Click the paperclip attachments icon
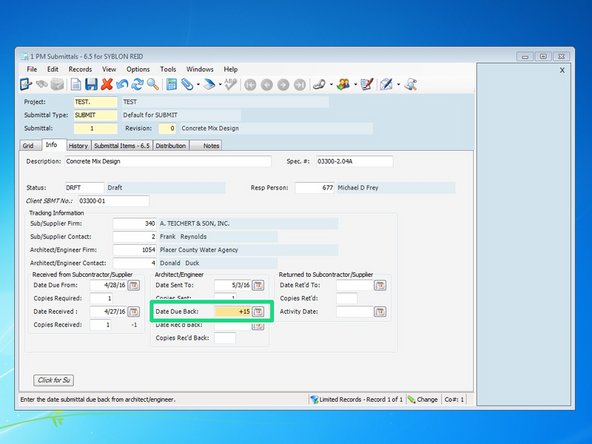592x444 pixels. [x=187, y=84]
